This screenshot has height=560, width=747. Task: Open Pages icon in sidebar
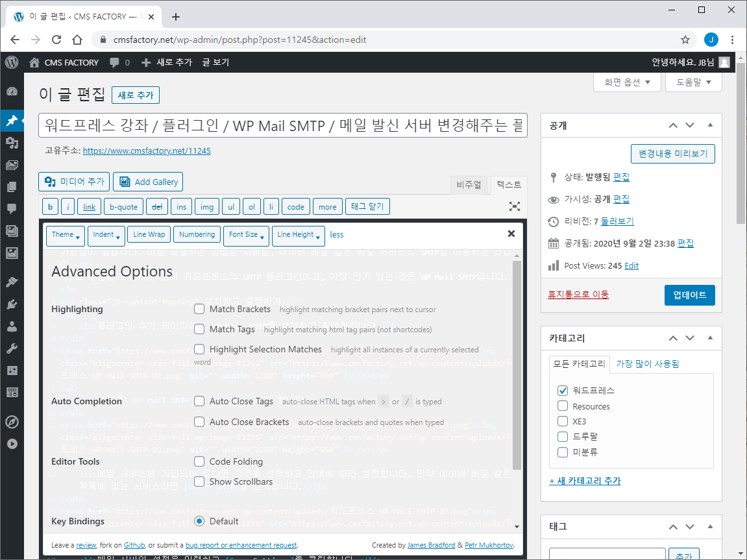[x=12, y=187]
